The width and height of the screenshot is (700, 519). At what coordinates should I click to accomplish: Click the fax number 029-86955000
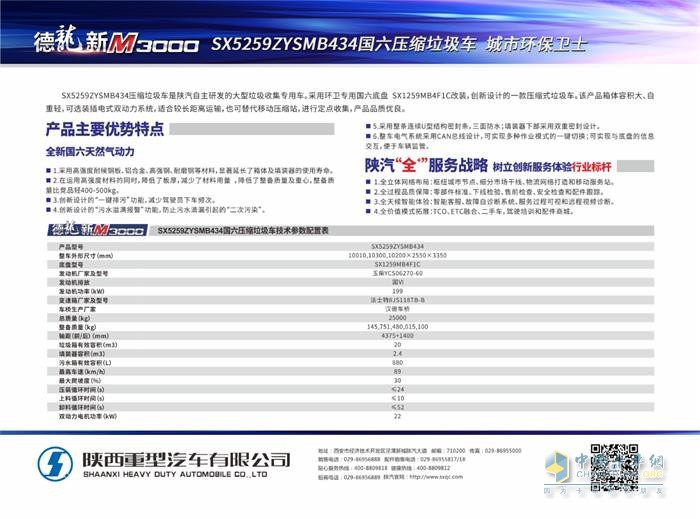tap(503, 451)
